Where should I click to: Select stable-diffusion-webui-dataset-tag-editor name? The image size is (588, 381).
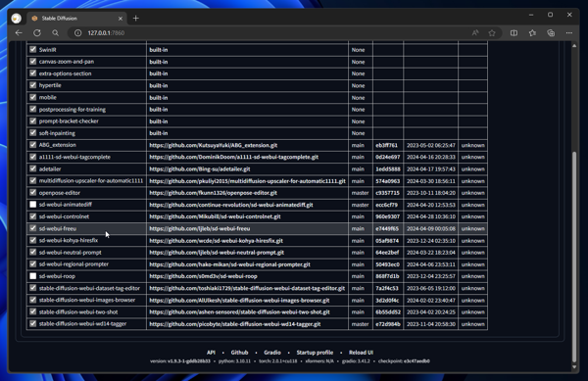(x=89, y=288)
